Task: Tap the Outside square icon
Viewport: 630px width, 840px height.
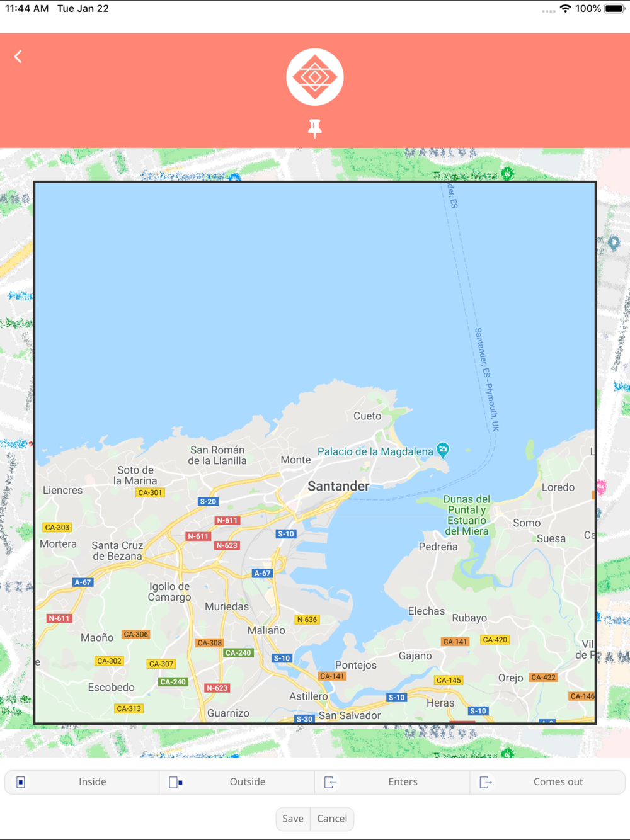Action: 176,782
